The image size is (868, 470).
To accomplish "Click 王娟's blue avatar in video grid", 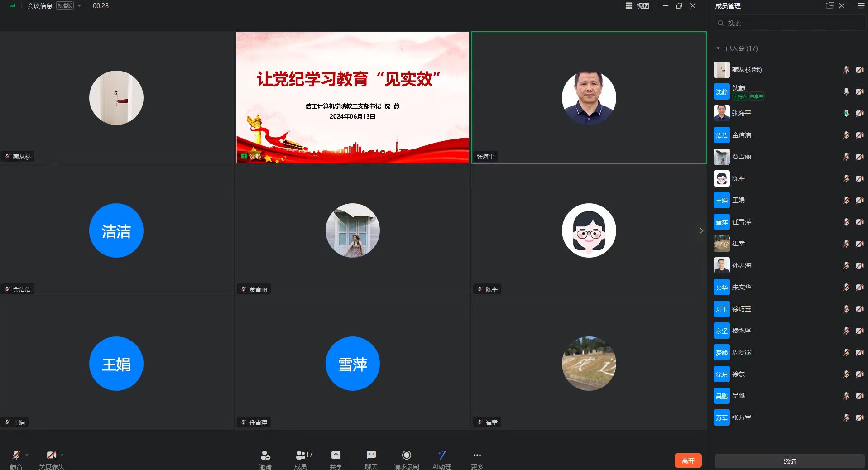I will (x=116, y=364).
